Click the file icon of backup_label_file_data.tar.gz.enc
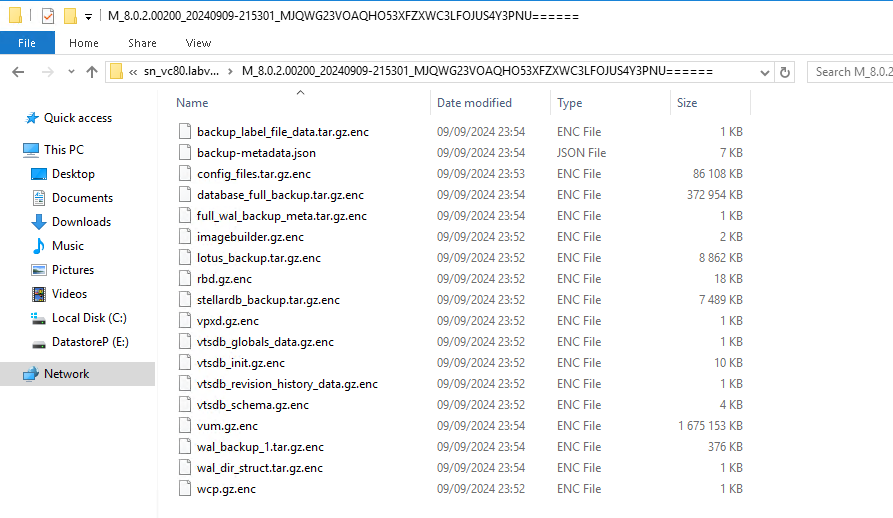893x518 pixels. [185, 131]
